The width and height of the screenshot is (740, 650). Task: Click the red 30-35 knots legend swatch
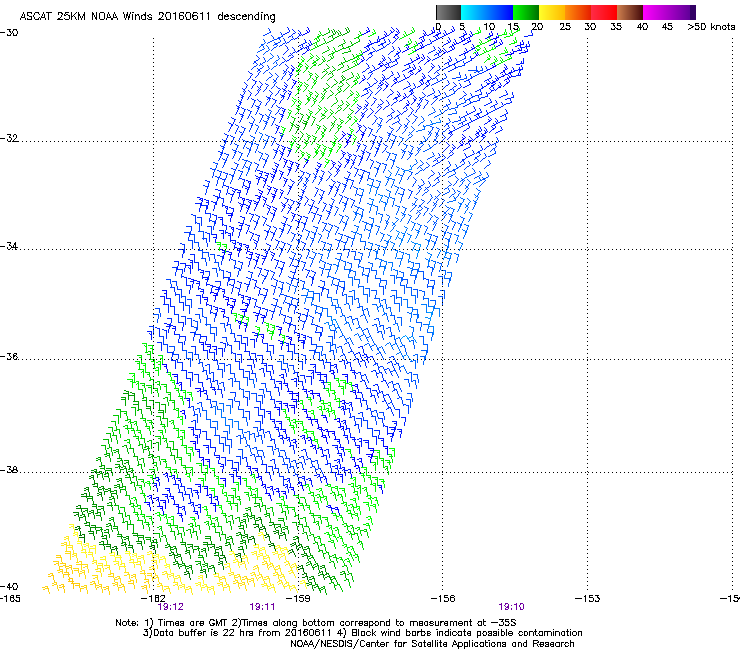(x=604, y=12)
